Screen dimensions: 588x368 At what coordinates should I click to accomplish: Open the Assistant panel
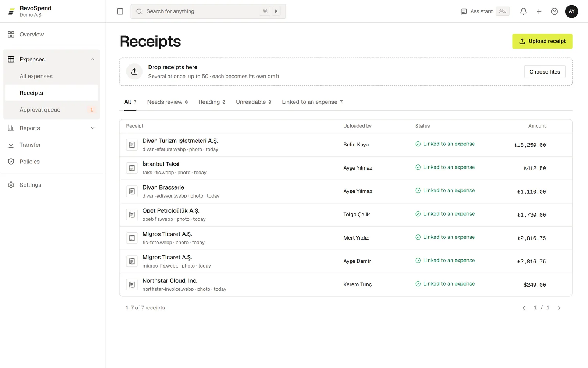(x=485, y=11)
